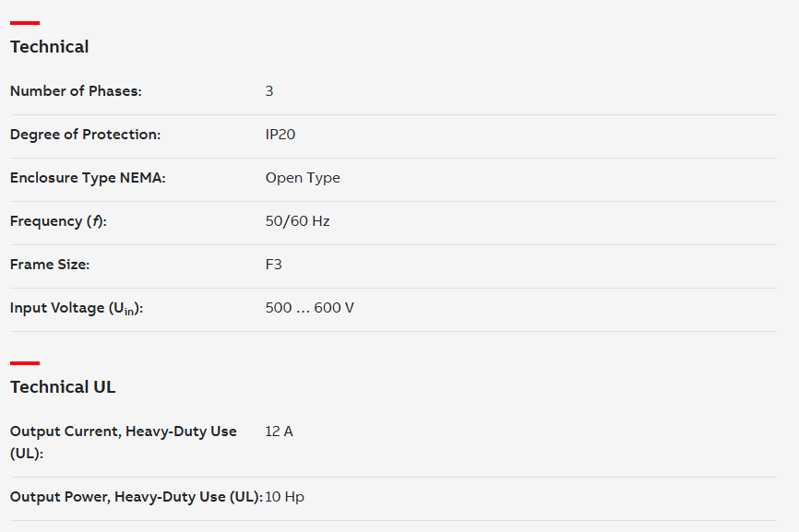Select the Frame Size label

pos(50,265)
